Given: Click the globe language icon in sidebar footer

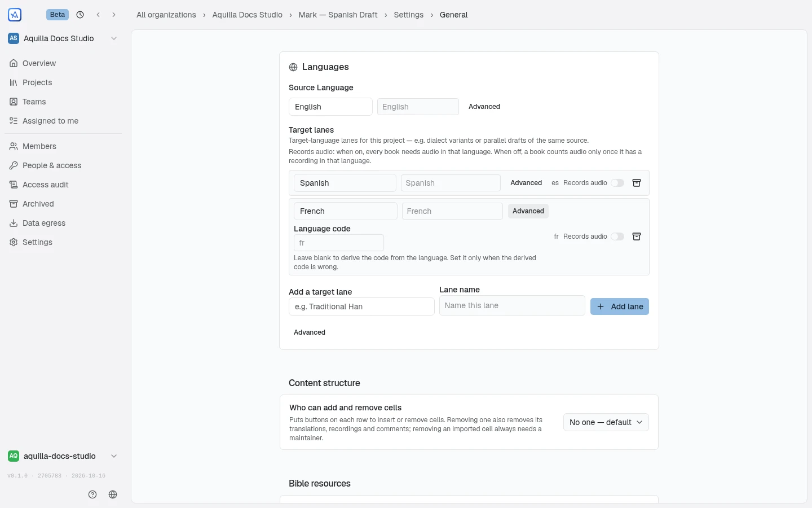Looking at the screenshot, I should tap(113, 494).
